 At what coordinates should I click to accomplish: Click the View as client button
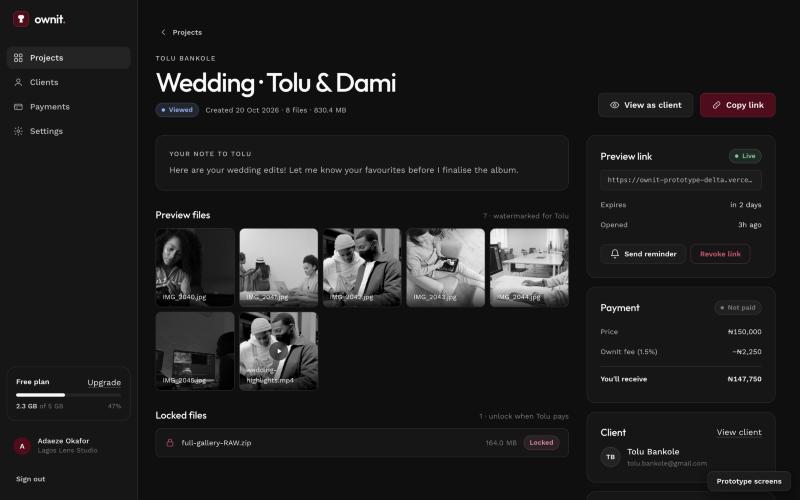[645, 105]
